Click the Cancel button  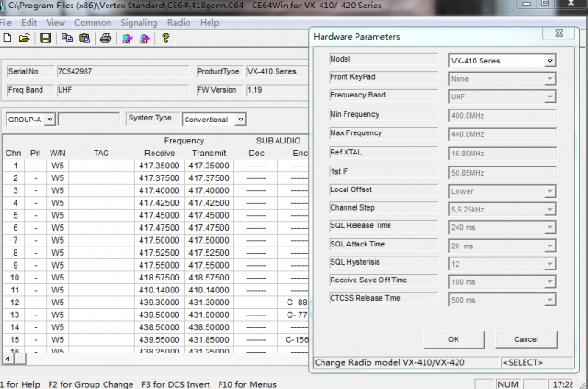[526, 339]
